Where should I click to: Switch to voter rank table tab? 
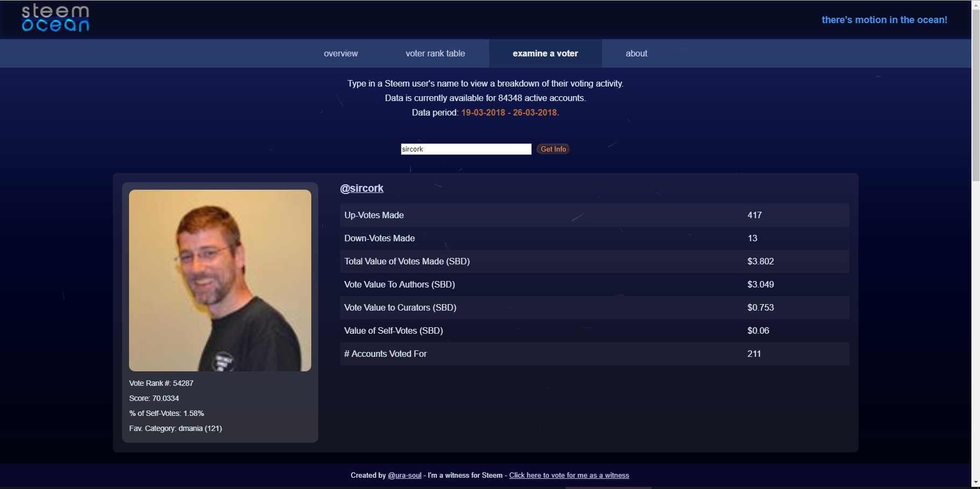coord(435,53)
